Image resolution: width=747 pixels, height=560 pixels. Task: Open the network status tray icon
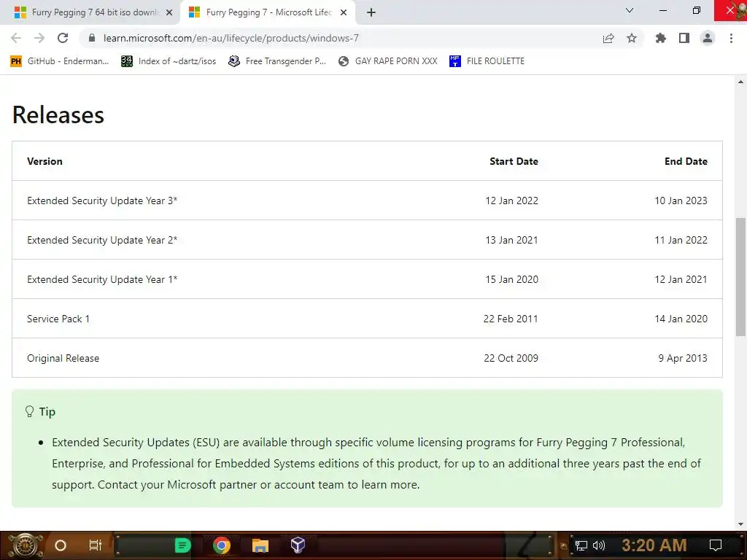point(581,545)
